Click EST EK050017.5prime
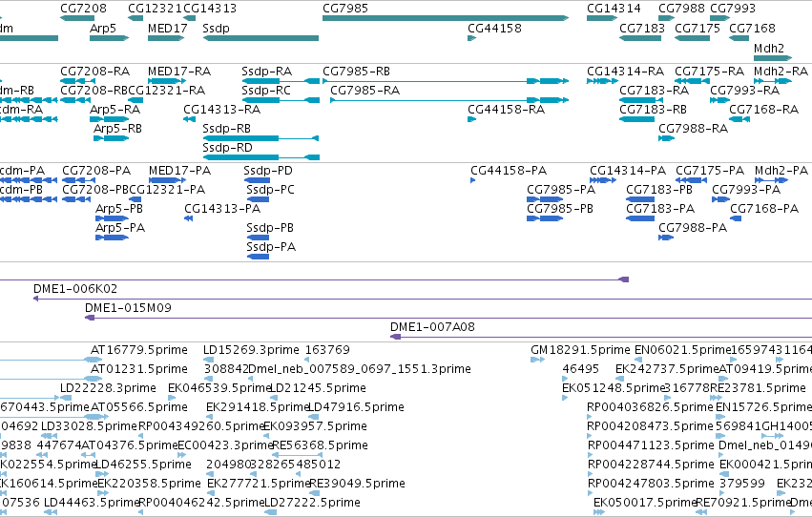This screenshot has height=517, width=812. pos(645,503)
